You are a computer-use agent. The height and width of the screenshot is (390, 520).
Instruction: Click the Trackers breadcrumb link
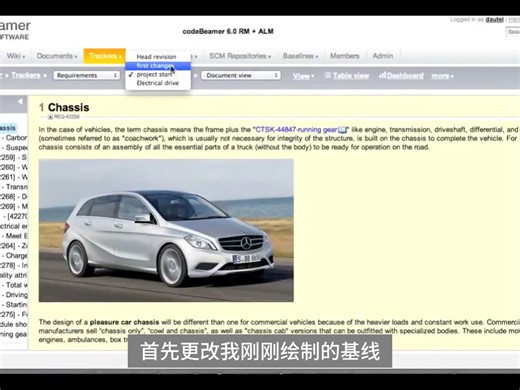click(x=26, y=75)
